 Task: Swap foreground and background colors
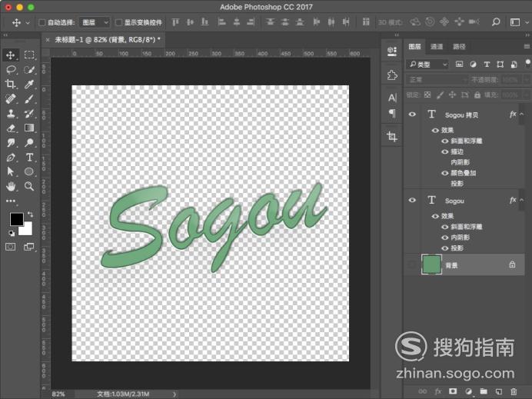coord(30,214)
